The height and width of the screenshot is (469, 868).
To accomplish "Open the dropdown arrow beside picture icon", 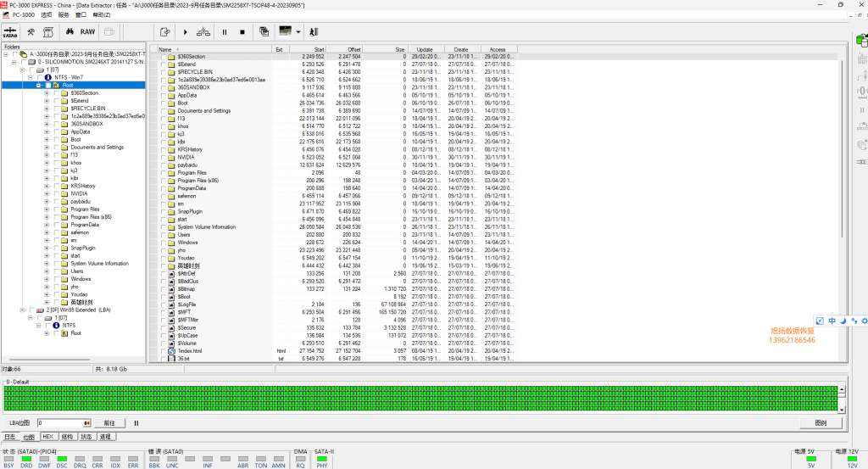I will tap(298, 32).
